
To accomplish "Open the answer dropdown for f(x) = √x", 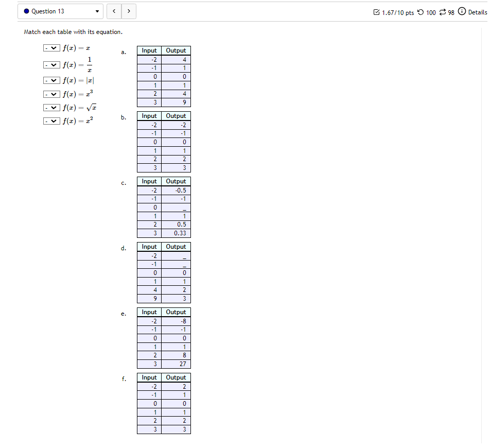I will click(x=51, y=107).
